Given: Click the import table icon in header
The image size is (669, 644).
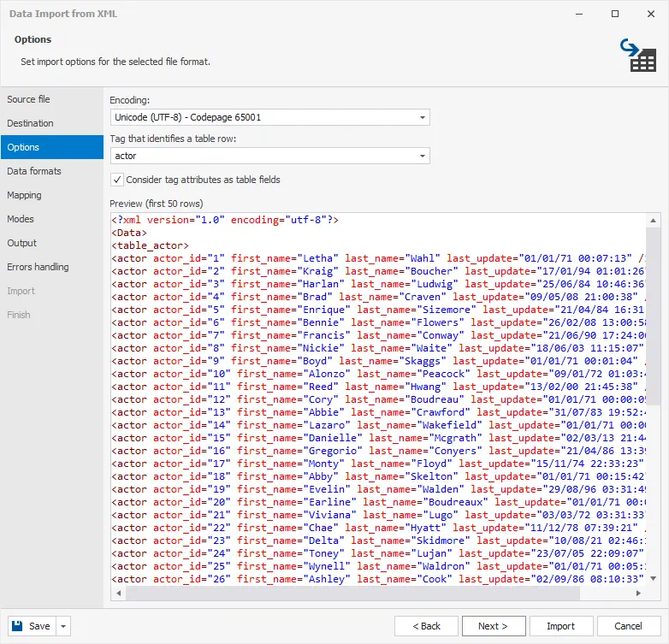Looking at the screenshot, I should coord(637,56).
